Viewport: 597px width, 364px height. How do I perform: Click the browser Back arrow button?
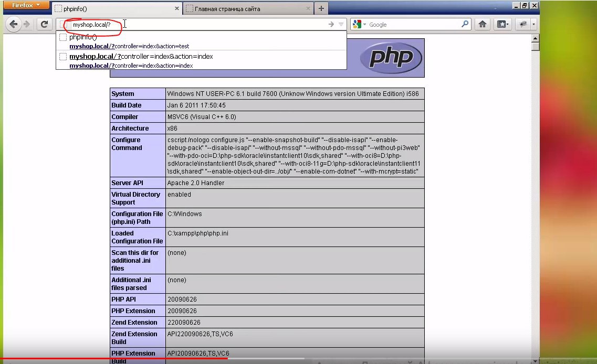13,24
